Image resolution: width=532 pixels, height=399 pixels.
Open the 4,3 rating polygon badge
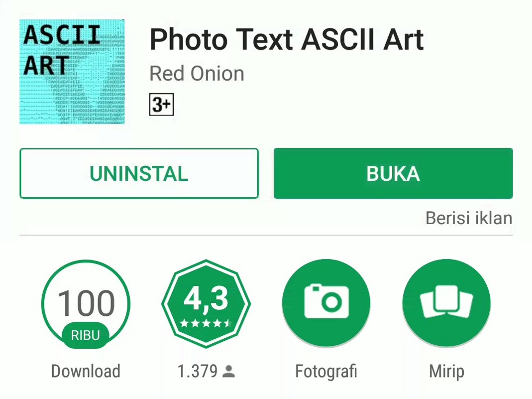[206, 304]
